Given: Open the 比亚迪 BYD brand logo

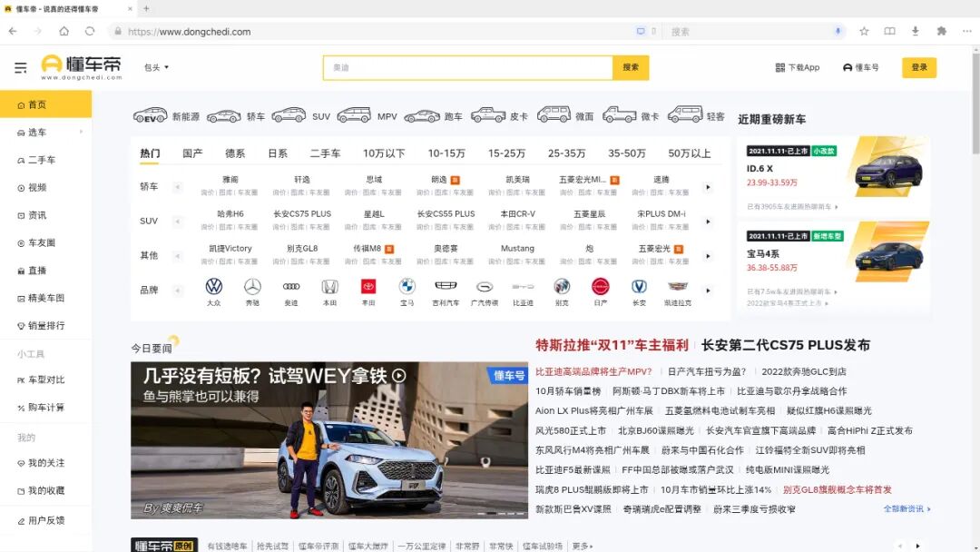Looking at the screenshot, I should [x=524, y=287].
